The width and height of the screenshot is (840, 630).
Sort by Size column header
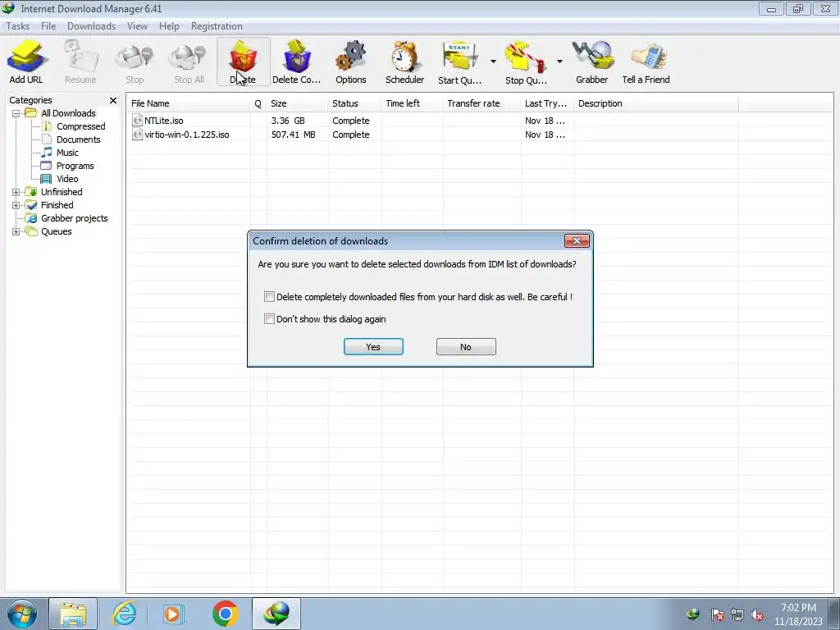point(297,103)
